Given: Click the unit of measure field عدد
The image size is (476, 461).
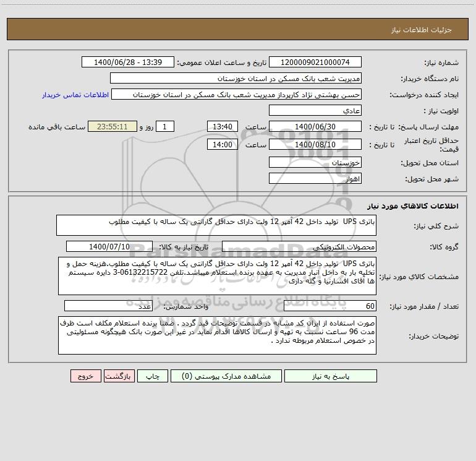Looking at the screenshot, I should tap(108, 306).
